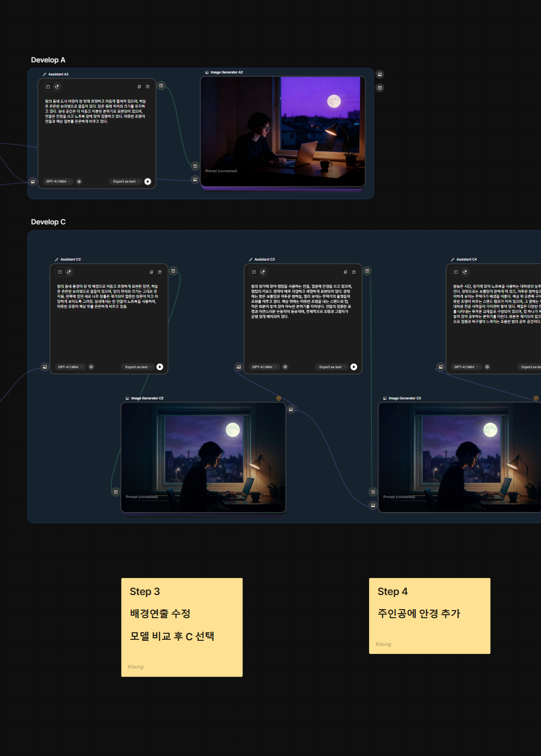Open GPT-4.1 Mini model dropdown in Assistant C2
This screenshot has height=756, width=541.
(70, 367)
